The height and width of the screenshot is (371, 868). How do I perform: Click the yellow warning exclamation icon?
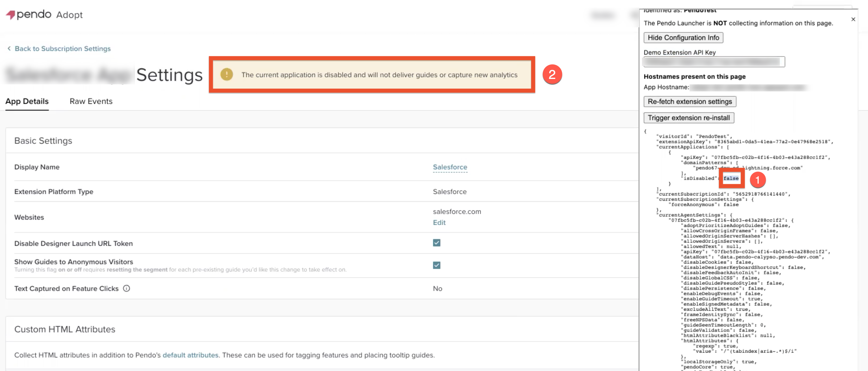point(226,74)
